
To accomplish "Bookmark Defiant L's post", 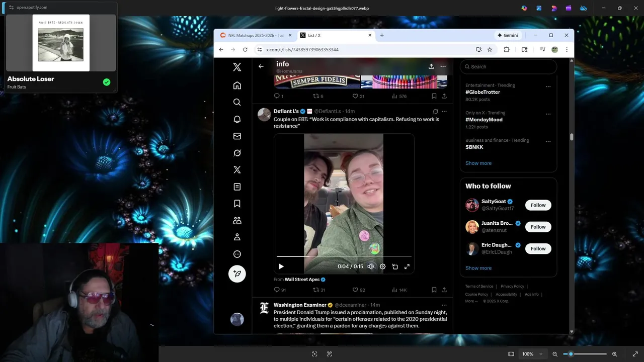I will coord(434,290).
